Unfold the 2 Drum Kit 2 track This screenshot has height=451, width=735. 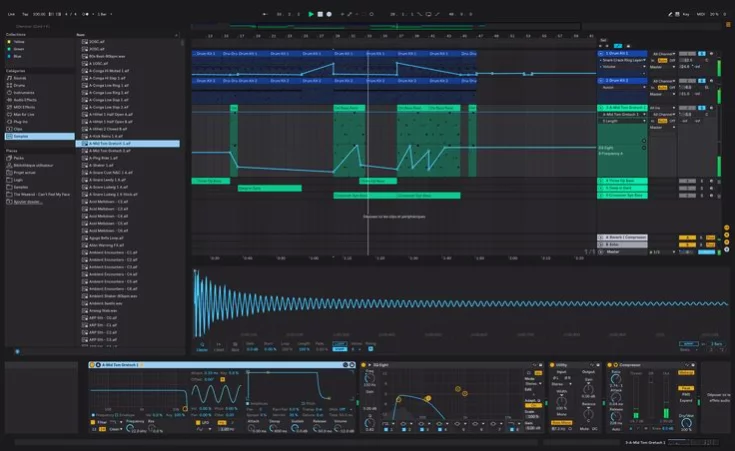click(601, 81)
